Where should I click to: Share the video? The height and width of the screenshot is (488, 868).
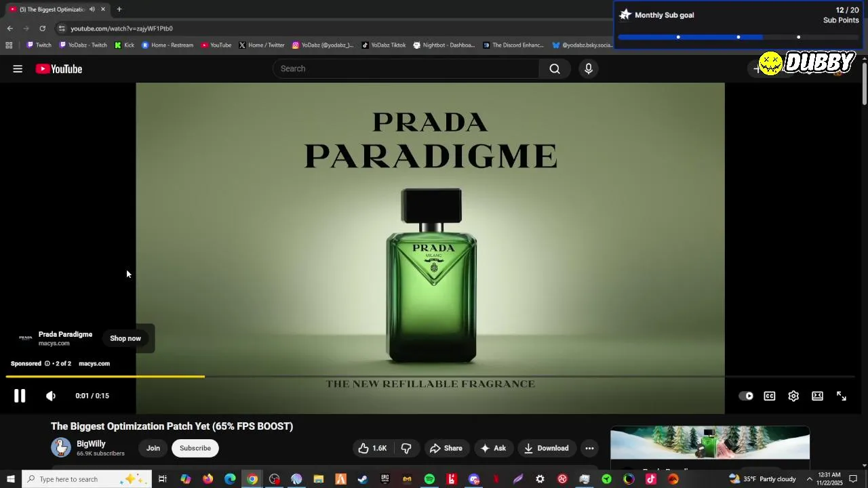(x=446, y=448)
